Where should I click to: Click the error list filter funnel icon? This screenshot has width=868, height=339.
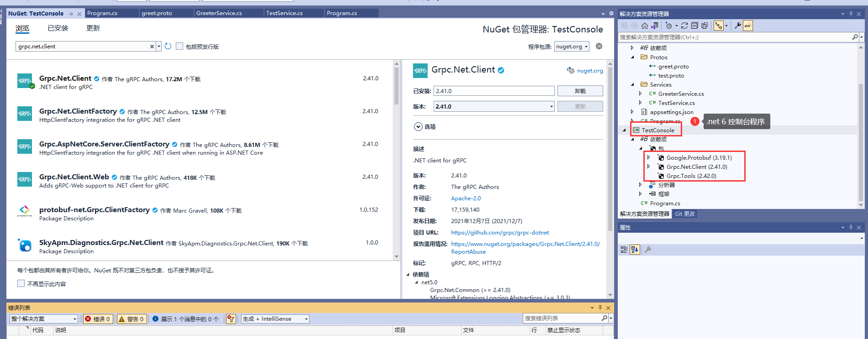point(231,319)
